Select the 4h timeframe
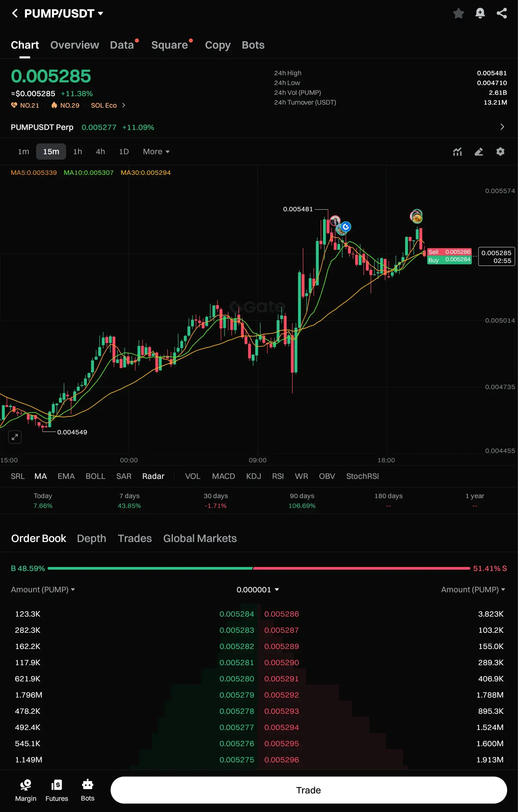Screen dimensions: 523x812 [100, 152]
